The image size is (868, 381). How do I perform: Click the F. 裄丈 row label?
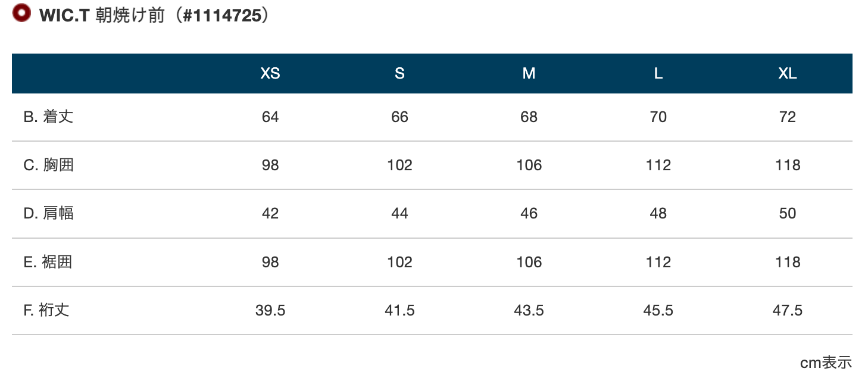(46, 310)
